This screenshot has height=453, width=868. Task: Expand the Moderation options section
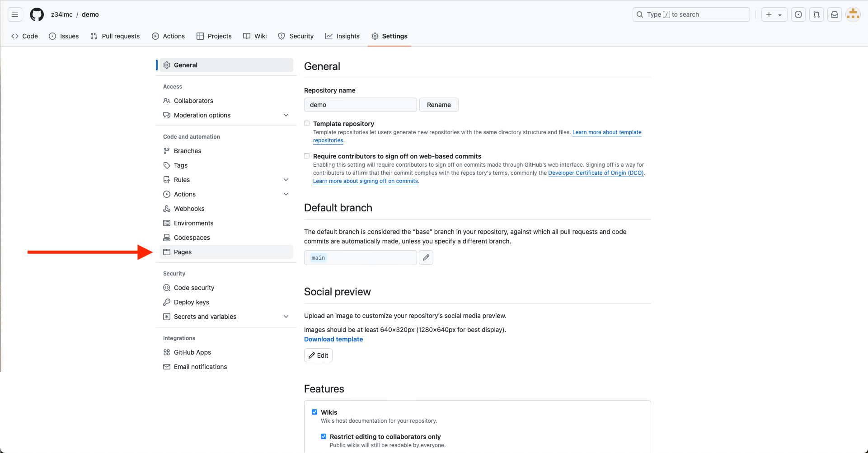286,115
